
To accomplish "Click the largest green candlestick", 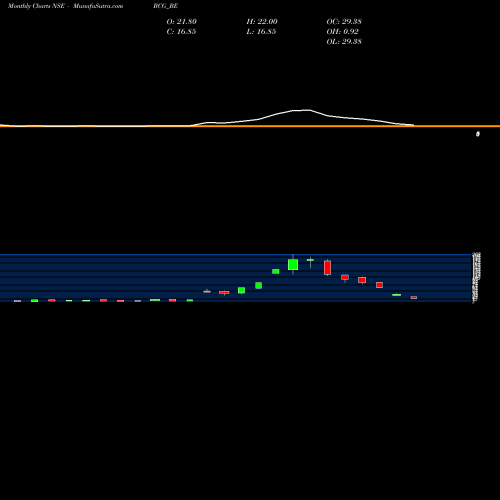I will pos(293,265).
